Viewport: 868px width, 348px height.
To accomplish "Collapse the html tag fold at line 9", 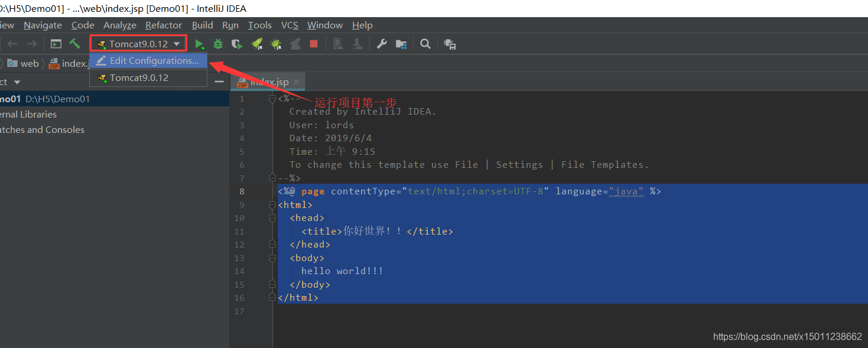I will pos(272,204).
